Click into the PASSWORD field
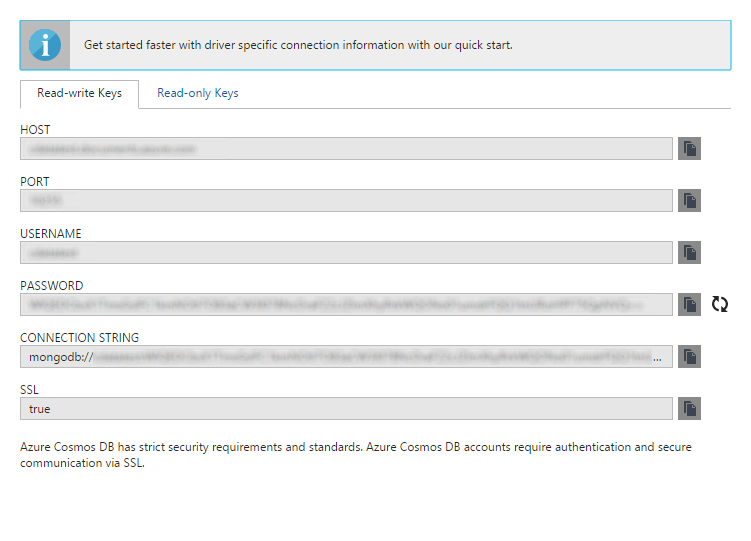751x541 pixels. (346, 304)
